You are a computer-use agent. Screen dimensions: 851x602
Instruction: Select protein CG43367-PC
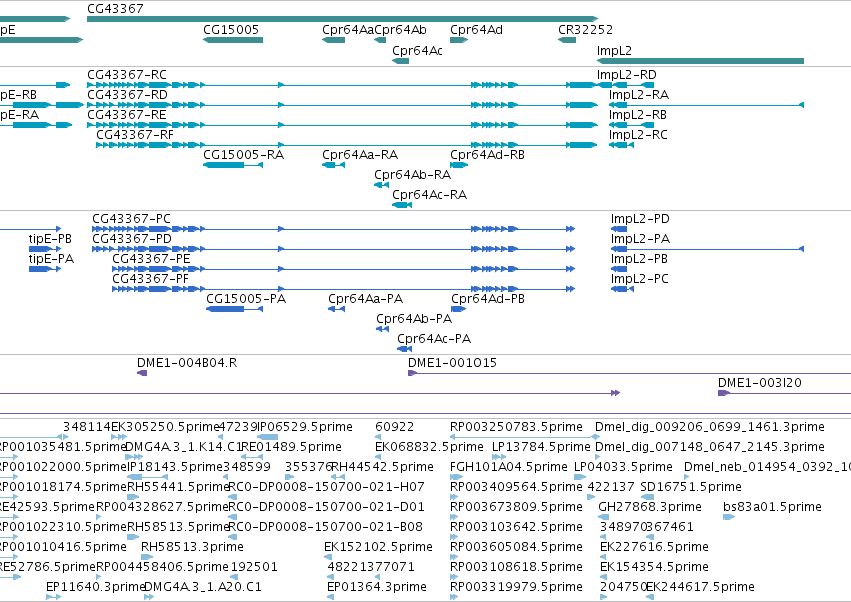[x=333, y=229]
